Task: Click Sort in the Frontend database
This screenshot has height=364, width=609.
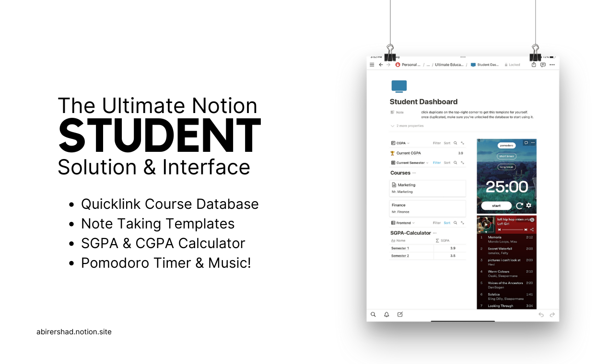Action: coord(447,223)
